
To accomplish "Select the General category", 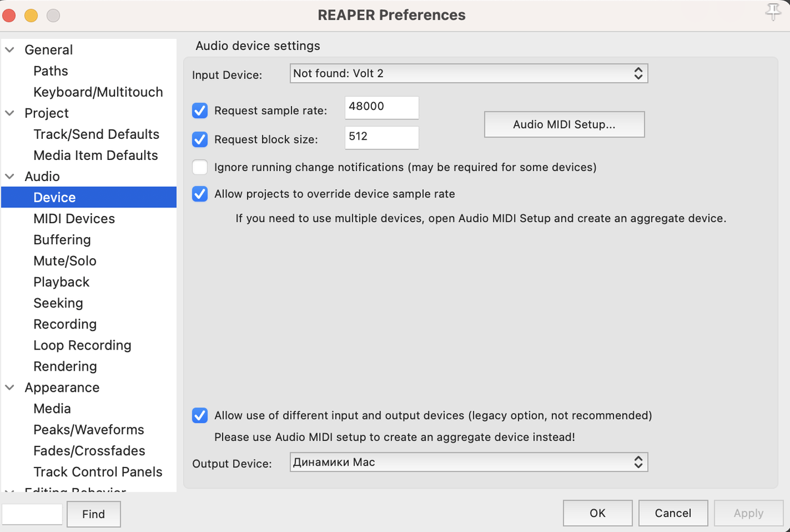I will coord(49,50).
